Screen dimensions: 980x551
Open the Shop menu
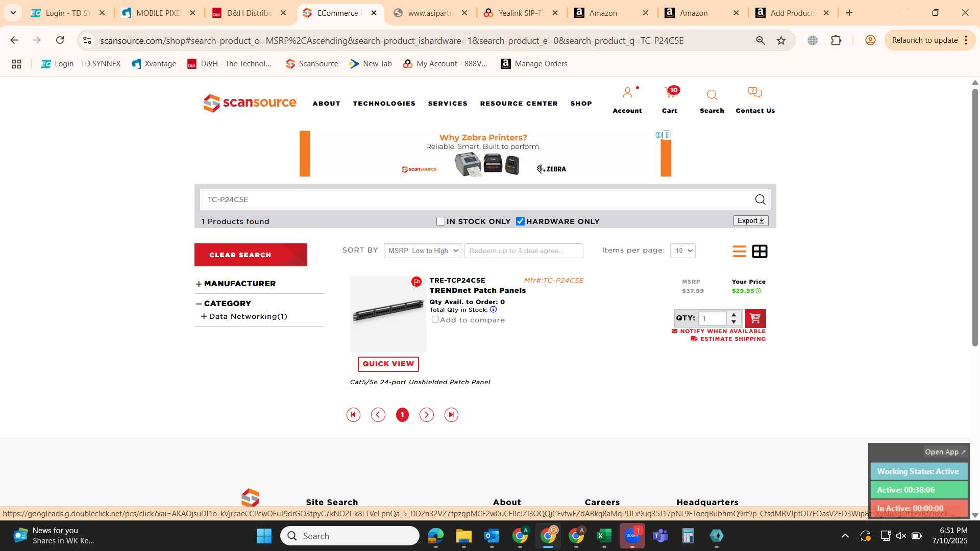581,104
